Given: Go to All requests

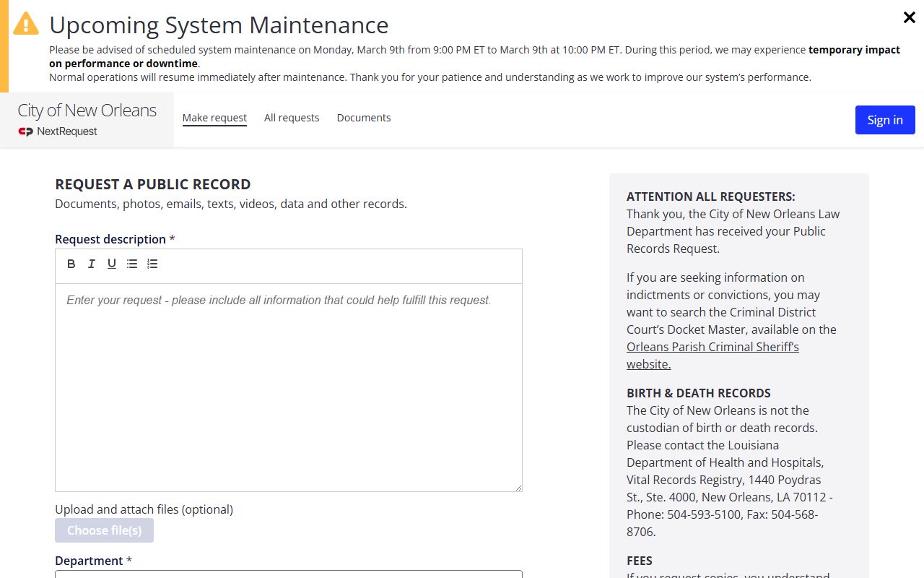Looking at the screenshot, I should coord(292,118).
